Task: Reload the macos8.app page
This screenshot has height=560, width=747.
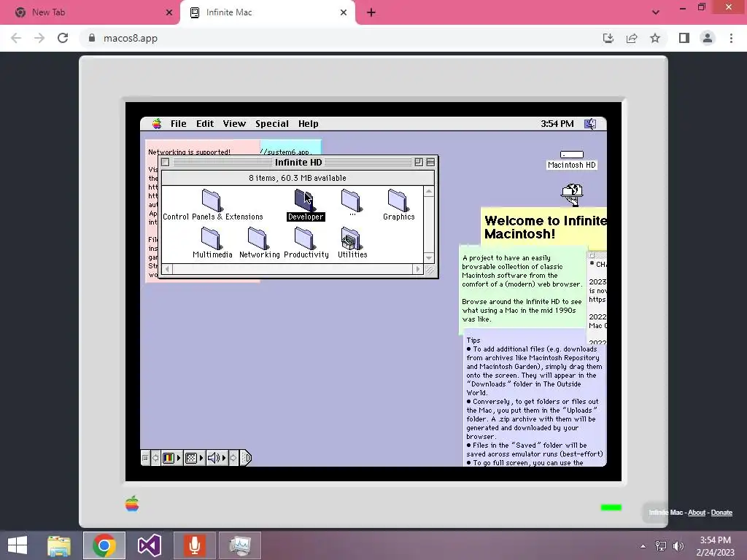Action: (63, 38)
